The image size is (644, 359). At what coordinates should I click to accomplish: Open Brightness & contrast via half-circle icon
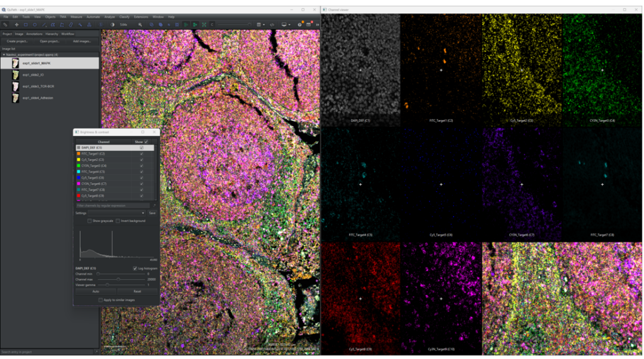click(113, 25)
